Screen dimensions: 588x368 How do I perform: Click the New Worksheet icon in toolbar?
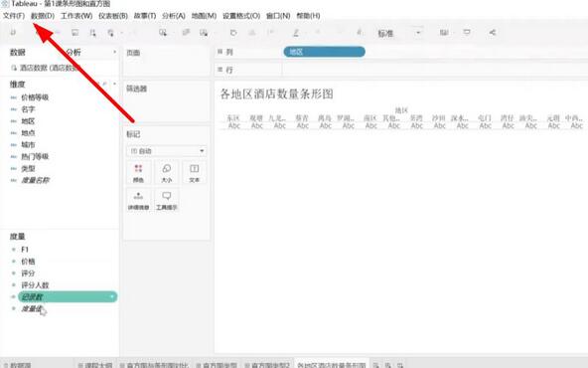pos(163,33)
